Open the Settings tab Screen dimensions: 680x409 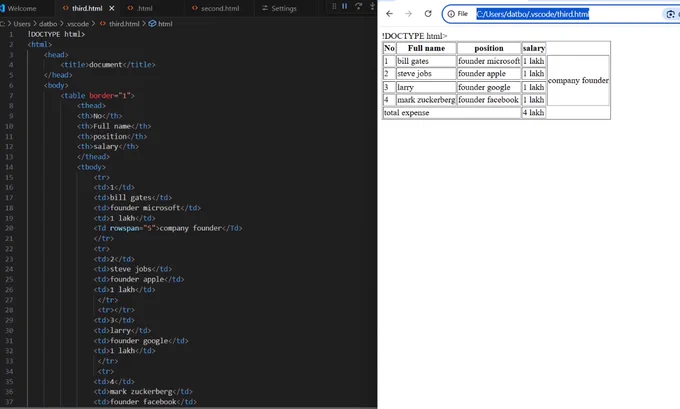[284, 8]
